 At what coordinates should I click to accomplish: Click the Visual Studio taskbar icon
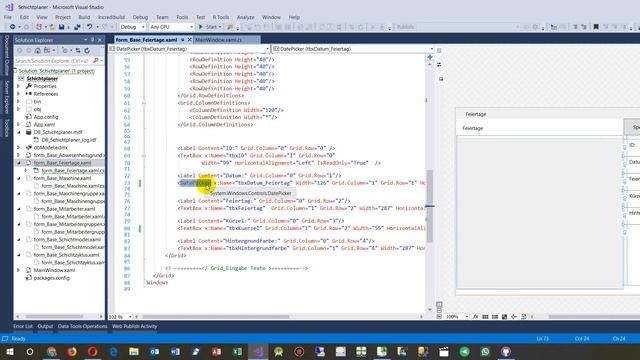tap(258, 351)
